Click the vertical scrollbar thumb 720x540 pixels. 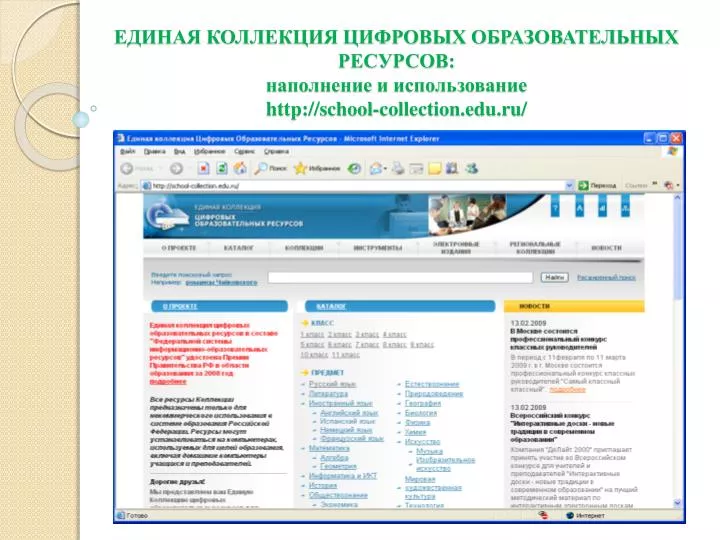(678, 250)
